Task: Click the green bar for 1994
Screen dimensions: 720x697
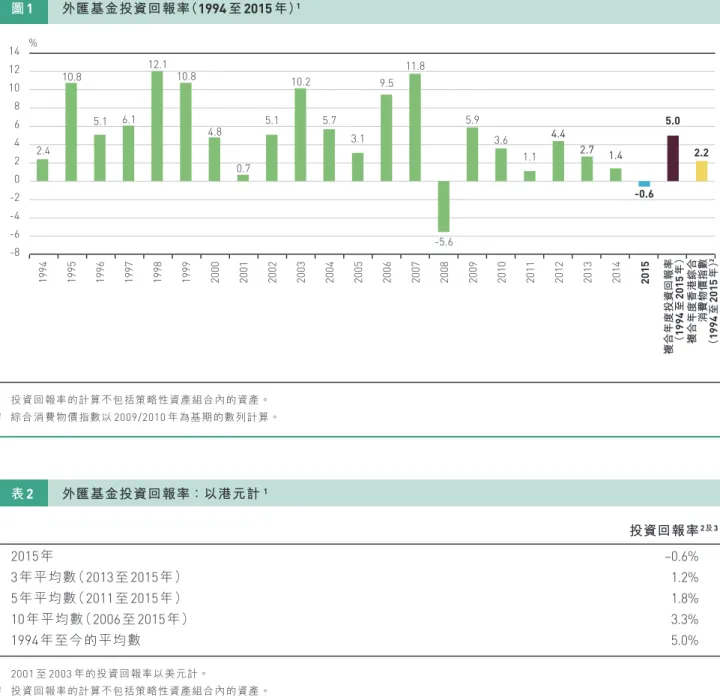Action: 42,170
